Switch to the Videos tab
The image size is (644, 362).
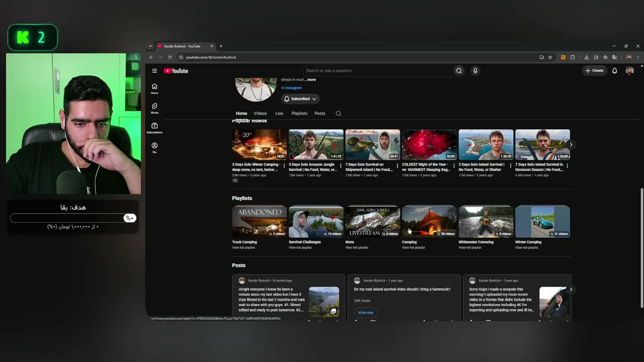click(260, 114)
